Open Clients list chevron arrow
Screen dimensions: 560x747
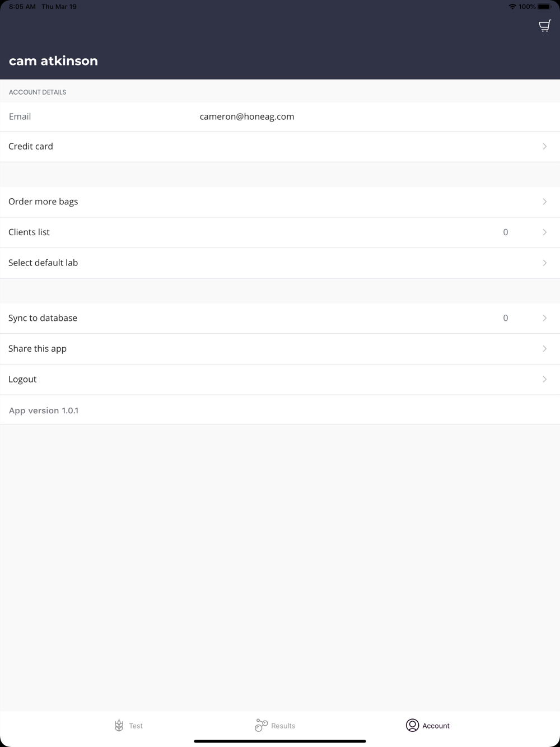pyautogui.click(x=544, y=232)
